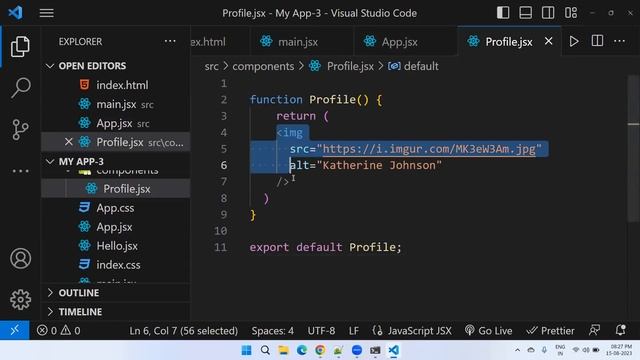Click the default symbol breadcrumb
Viewport: 640px width, 360px height.
(x=420, y=66)
